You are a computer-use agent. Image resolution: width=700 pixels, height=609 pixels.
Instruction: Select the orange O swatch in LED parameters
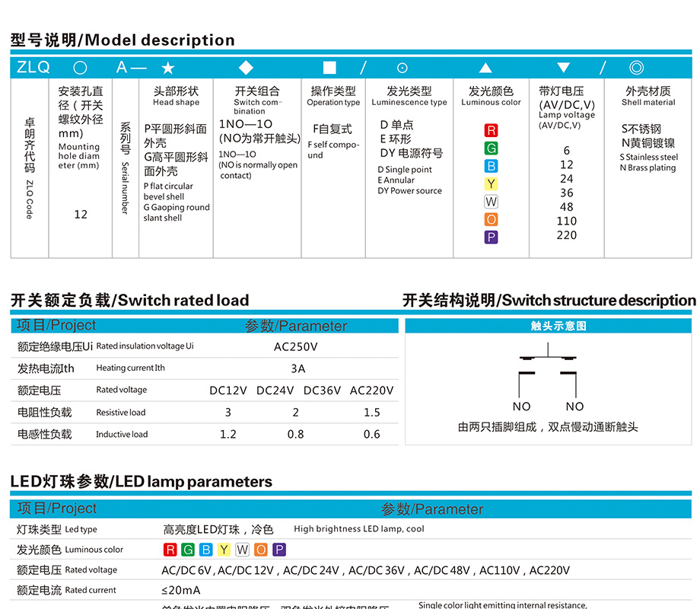click(x=261, y=550)
